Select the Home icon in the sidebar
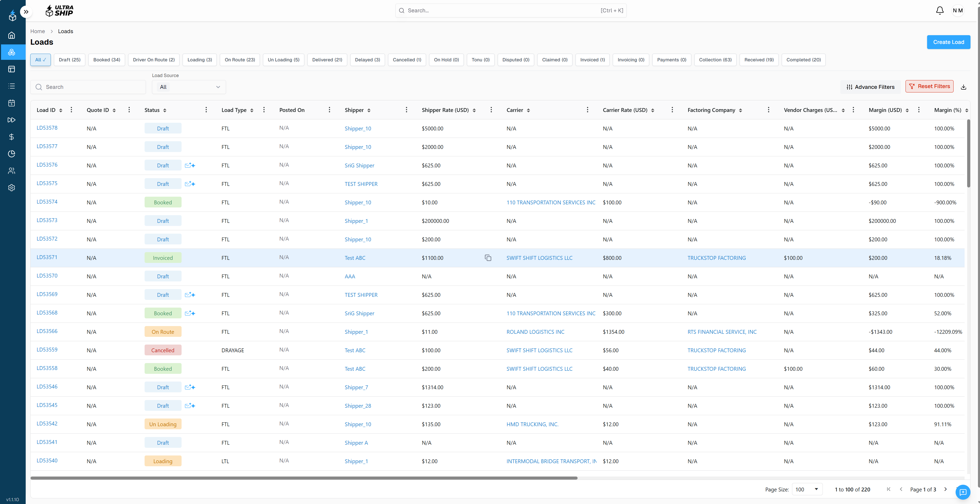Viewport: 980px width, 504px height. coord(11,35)
